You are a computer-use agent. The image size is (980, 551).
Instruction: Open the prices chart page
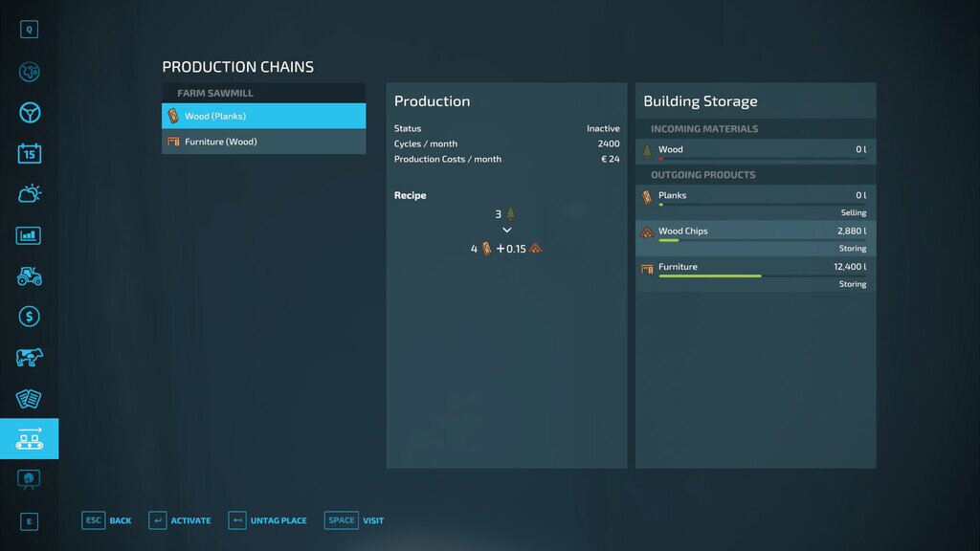29,235
